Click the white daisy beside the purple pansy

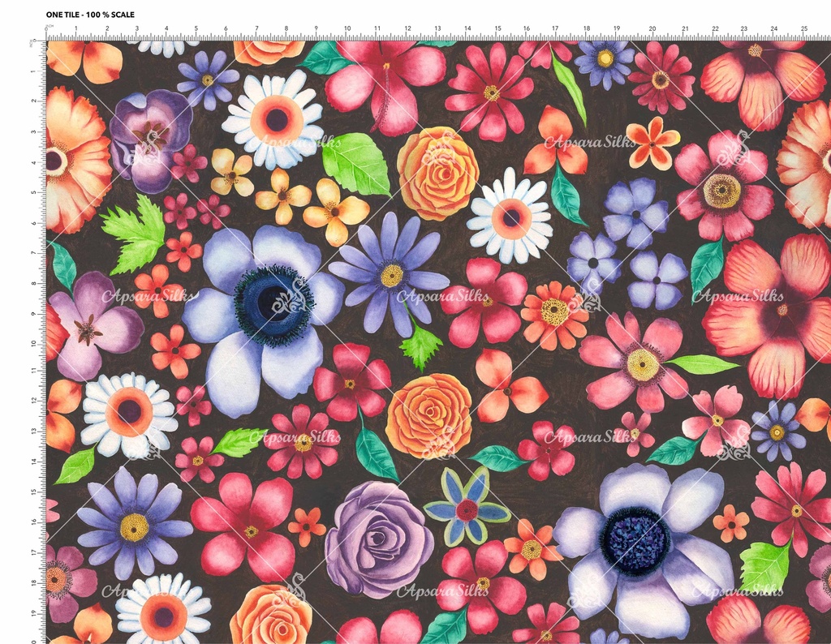273,119
